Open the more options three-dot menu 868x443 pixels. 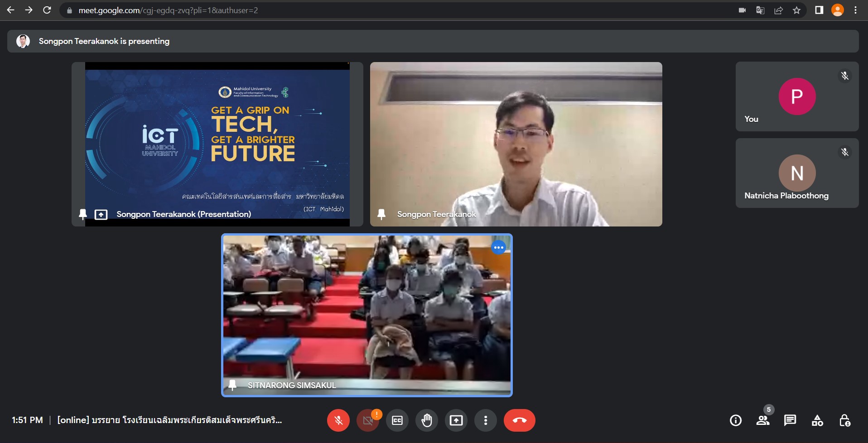point(486,420)
